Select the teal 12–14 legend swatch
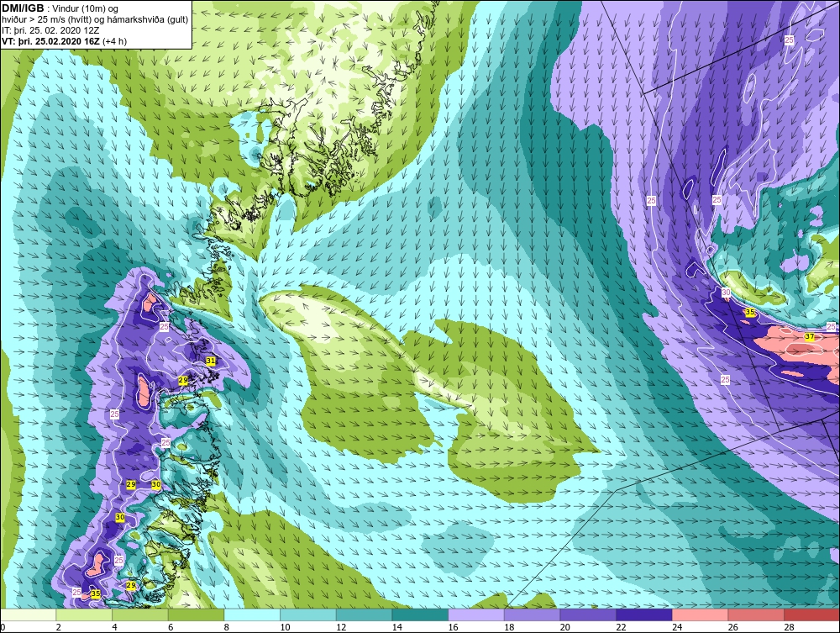This screenshot has height=633, width=840. pos(364,615)
